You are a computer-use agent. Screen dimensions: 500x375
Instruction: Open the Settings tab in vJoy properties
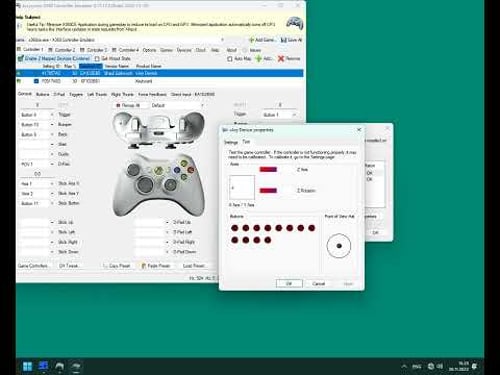tap(231, 142)
